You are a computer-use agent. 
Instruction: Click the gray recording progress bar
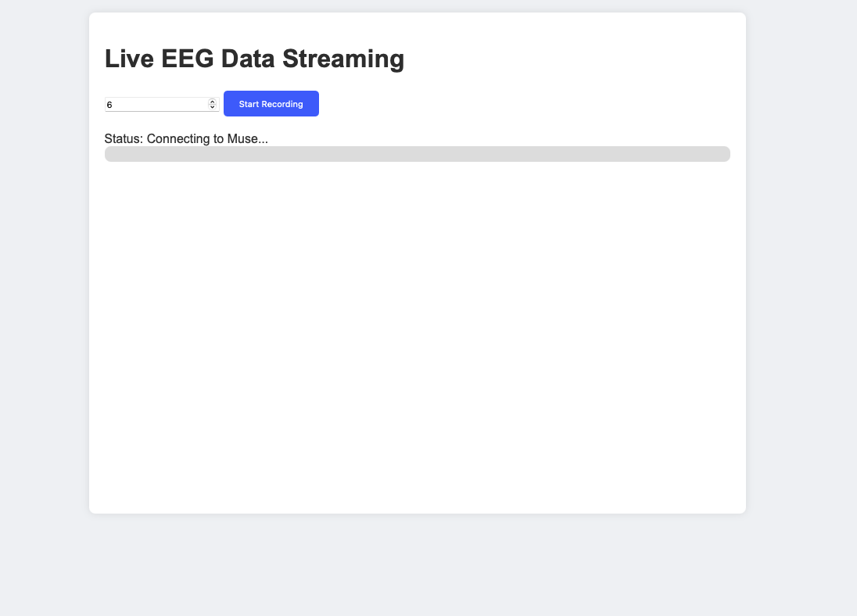pyautogui.click(x=417, y=154)
